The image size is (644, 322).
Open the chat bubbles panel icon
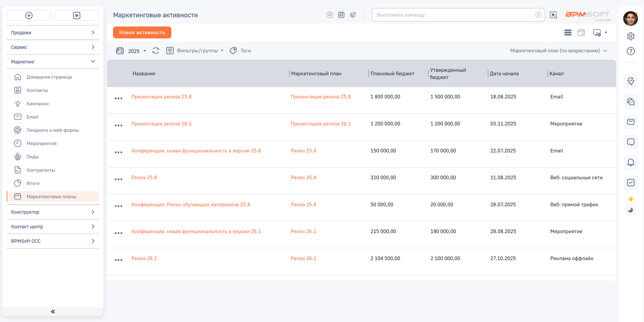631,102
